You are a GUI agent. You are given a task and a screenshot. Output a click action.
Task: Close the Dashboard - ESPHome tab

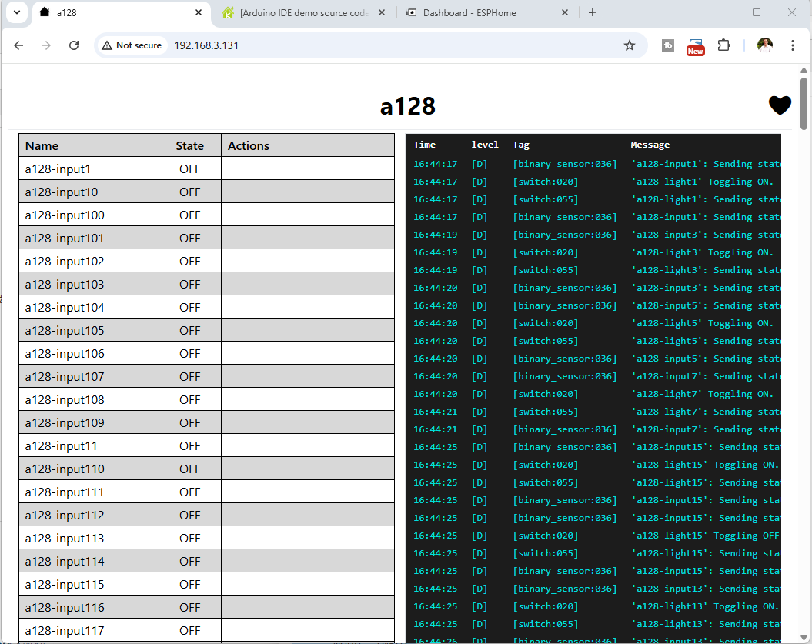coord(565,13)
